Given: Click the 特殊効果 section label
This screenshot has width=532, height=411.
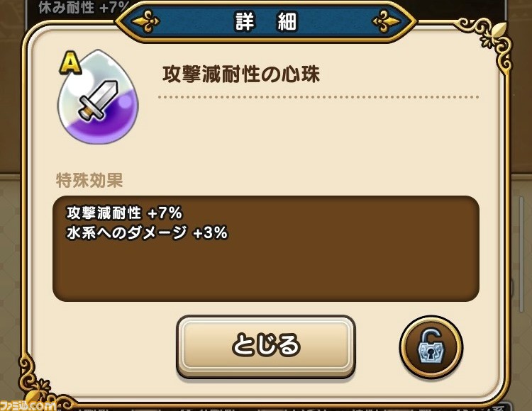Looking at the screenshot, I should pos(89,180).
